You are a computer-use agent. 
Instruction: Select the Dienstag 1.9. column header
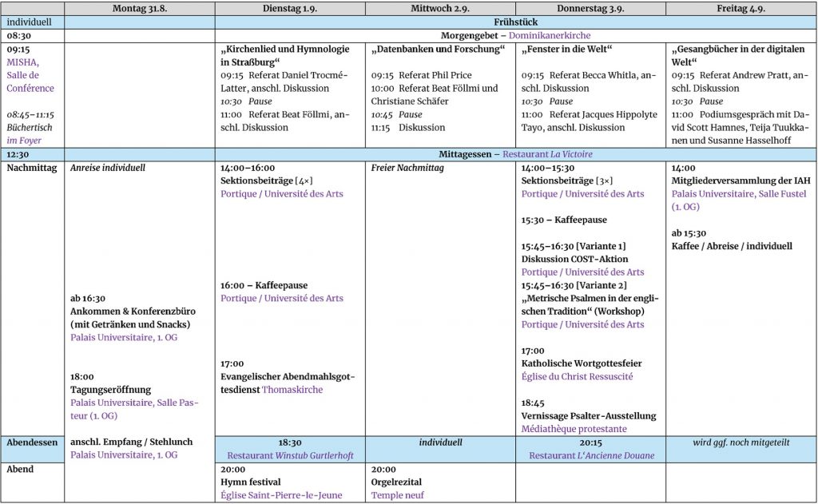[x=290, y=8]
